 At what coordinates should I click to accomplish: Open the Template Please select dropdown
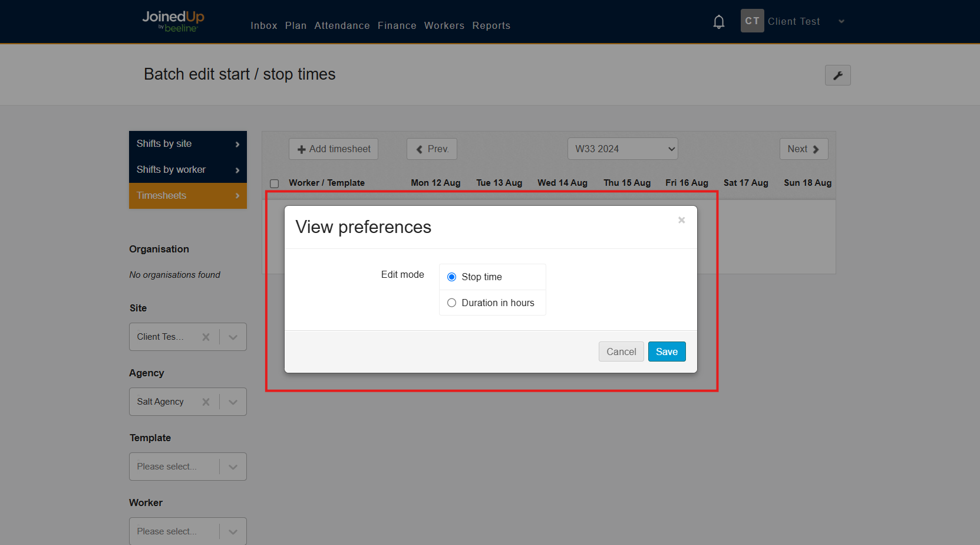[x=187, y=467]
